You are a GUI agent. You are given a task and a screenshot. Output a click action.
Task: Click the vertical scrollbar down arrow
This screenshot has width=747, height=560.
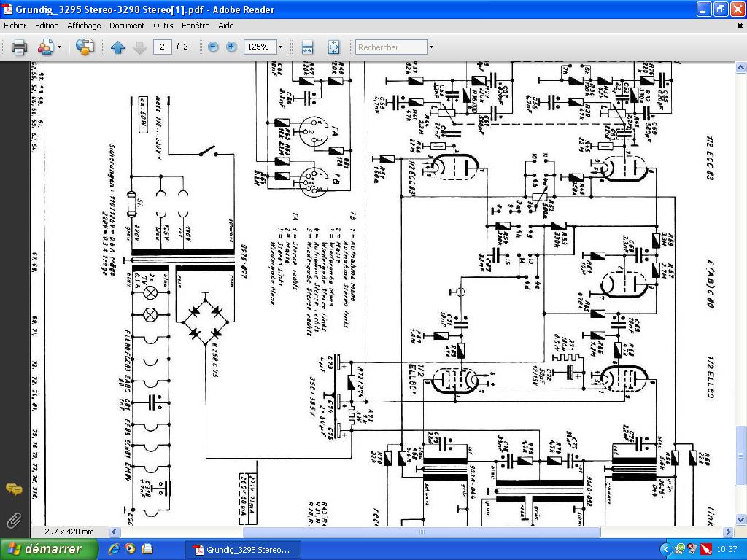(x=740, y=519)
